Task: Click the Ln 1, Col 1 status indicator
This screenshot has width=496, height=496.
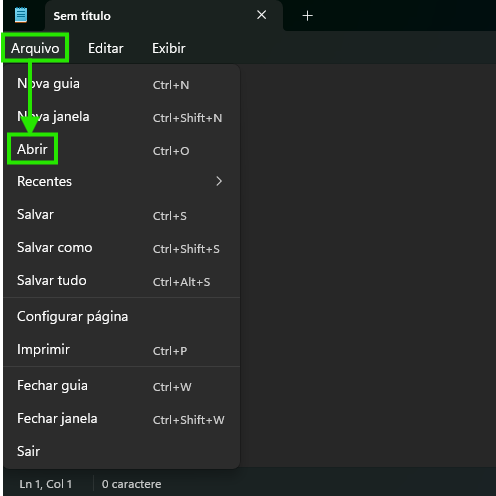Action: [46, 484]
